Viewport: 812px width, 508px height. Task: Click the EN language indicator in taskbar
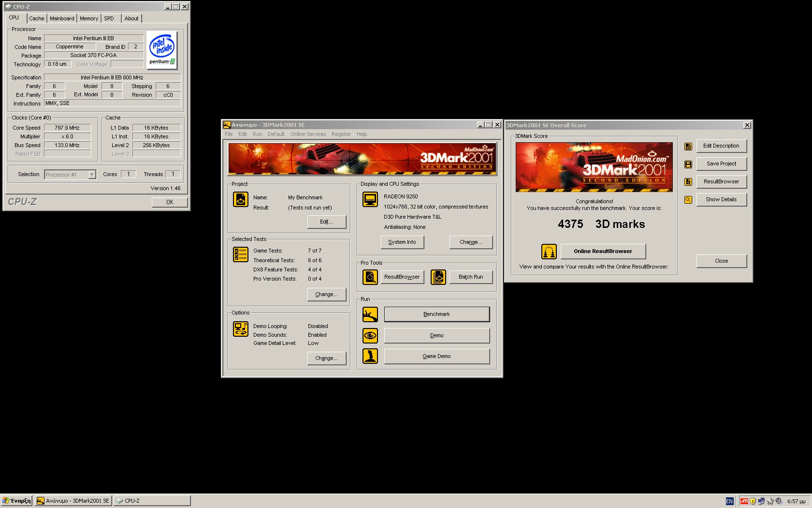729,501
